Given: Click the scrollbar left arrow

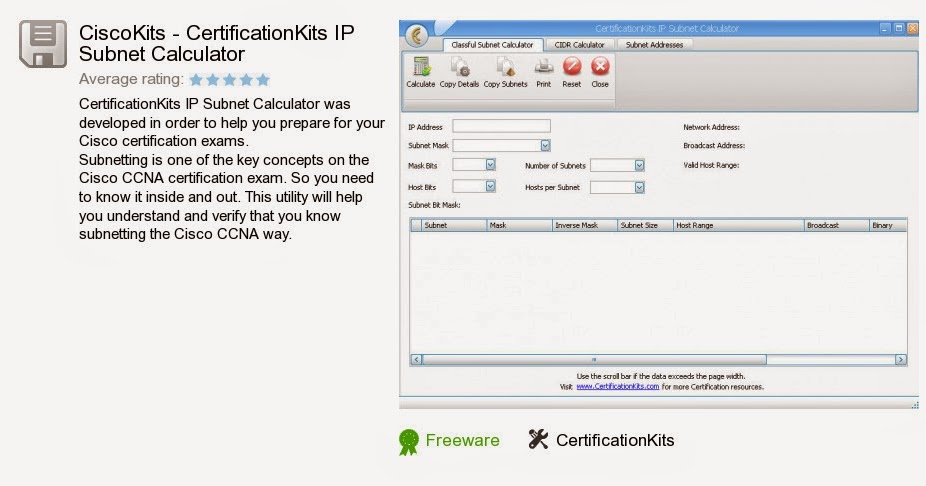Looking at the screenshot, I should click(416, 359).
